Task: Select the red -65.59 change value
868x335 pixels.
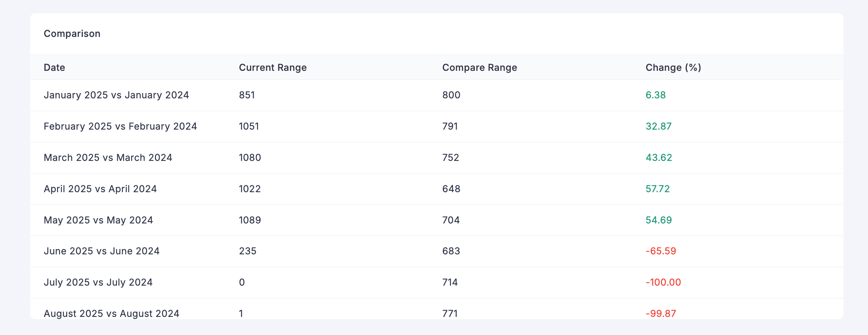Action: coord(661,251)
